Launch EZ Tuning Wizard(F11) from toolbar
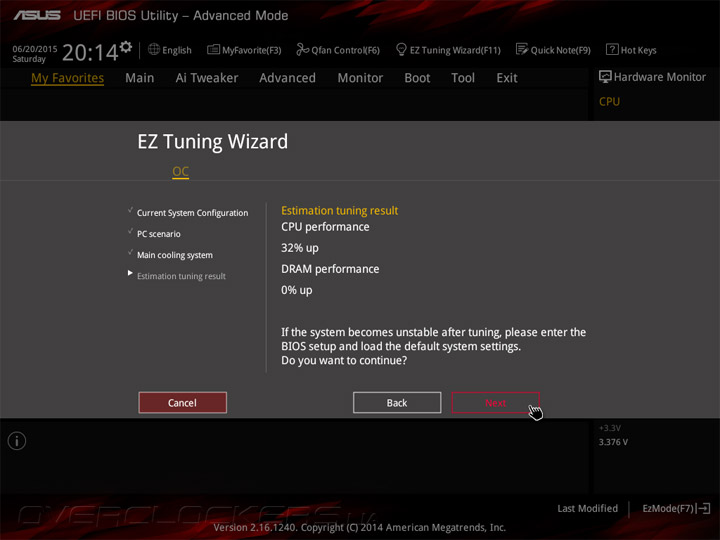720x540 pixels. tap(448, 50)
